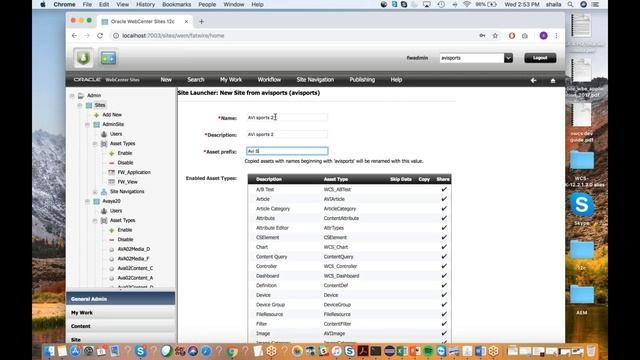The image size is (640, 360).
Task: Open Skype from the desktop shortcut
Action: 582,204
